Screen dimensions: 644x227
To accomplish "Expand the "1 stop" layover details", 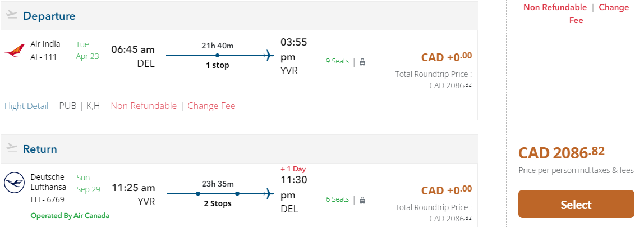I will click(217, 65).
